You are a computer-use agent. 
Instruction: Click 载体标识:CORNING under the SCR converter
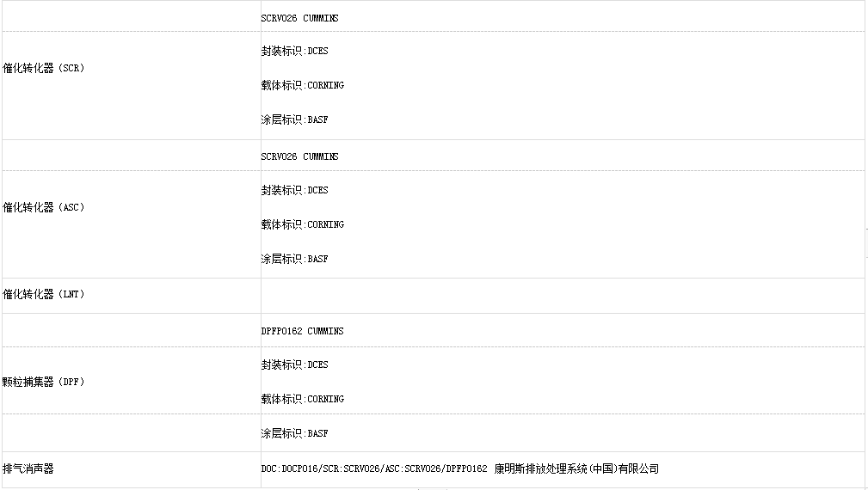(x=302, y=85)
